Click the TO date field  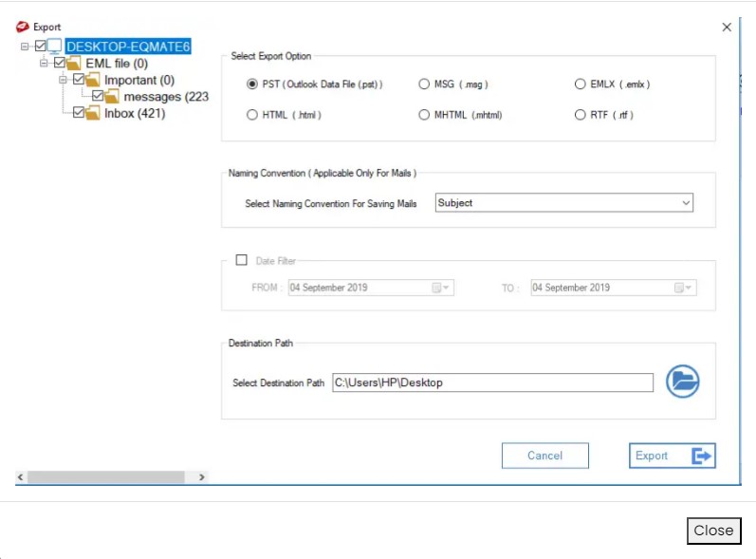pos(614,288)
